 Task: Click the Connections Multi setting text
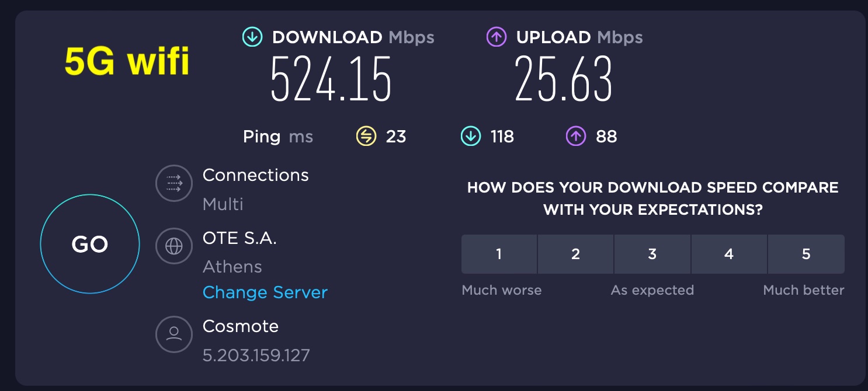click(223, 204)
